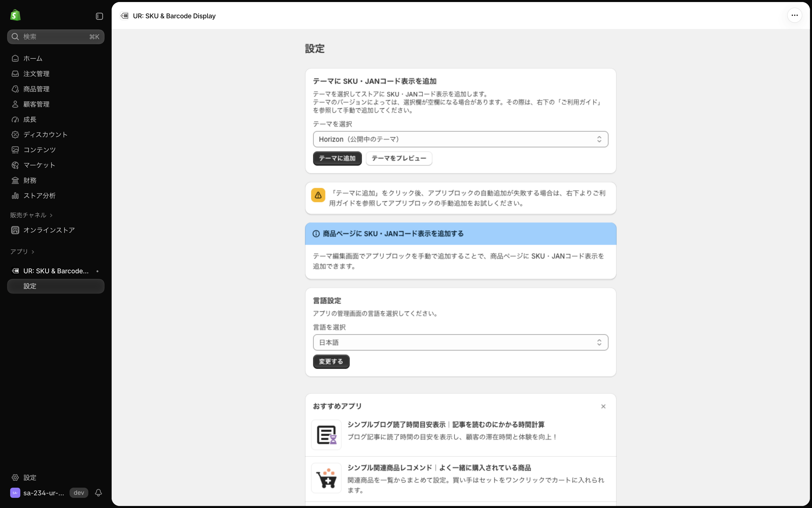
Task: Click the マーケット globe icon
Action: coord(15,165)
